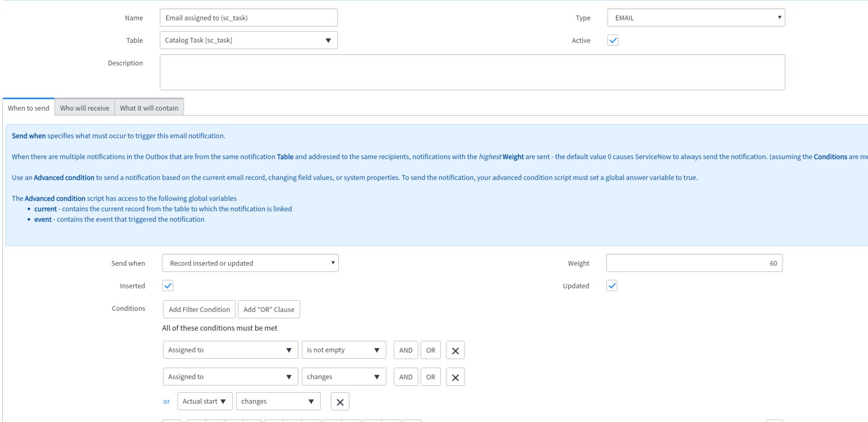Screen dimensions: 868x422
Task: Open the "Send when" dropdown
Action: click(250, 263)
